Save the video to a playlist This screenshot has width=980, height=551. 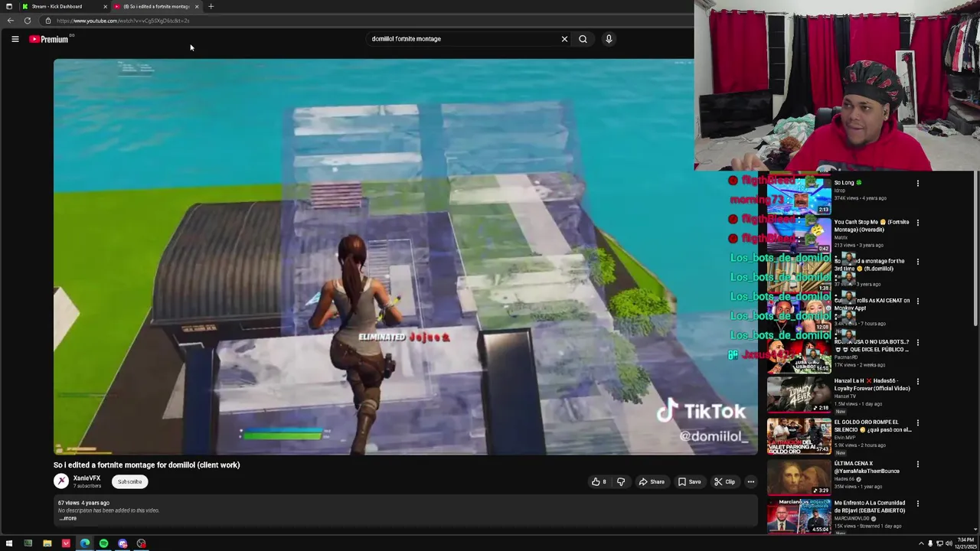click(x=689, y=482)
